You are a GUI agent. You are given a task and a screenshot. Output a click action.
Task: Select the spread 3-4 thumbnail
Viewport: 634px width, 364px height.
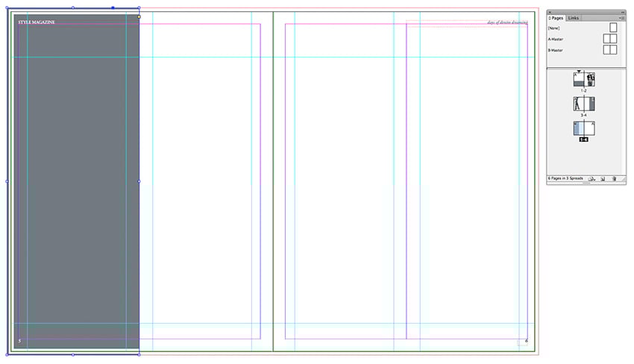pos(584,104)
